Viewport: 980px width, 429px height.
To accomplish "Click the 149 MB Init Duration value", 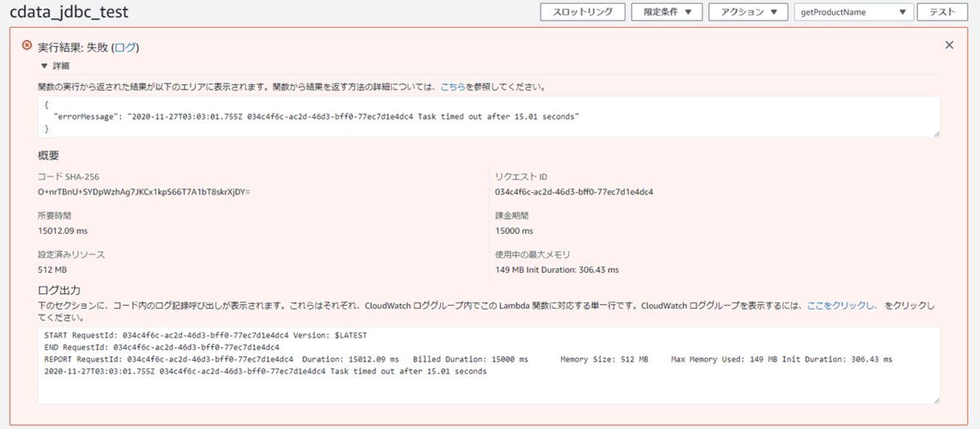I will pos(557,270).
